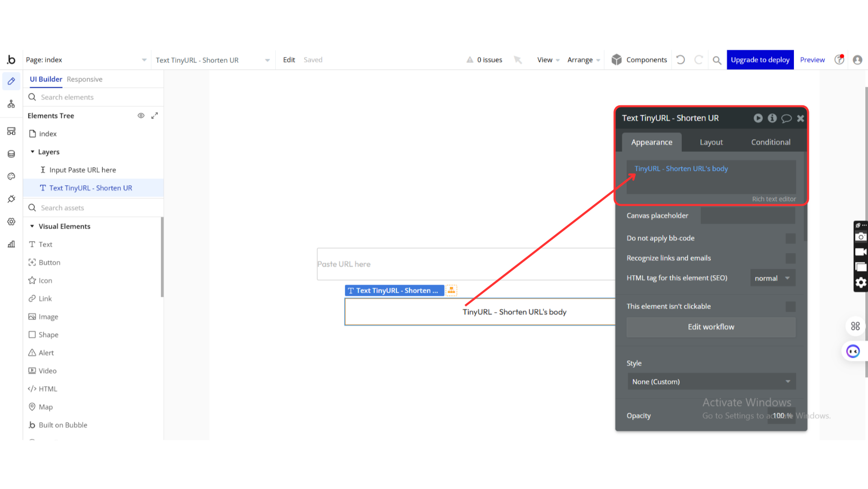Open the Design tab pencil icon

[11, 81]
